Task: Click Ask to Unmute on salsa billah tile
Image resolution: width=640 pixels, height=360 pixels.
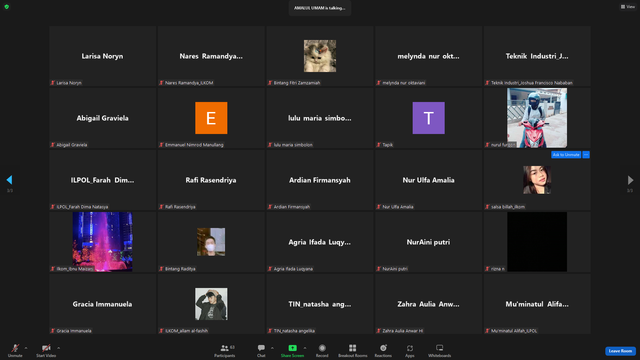Action: coord(566,155)
